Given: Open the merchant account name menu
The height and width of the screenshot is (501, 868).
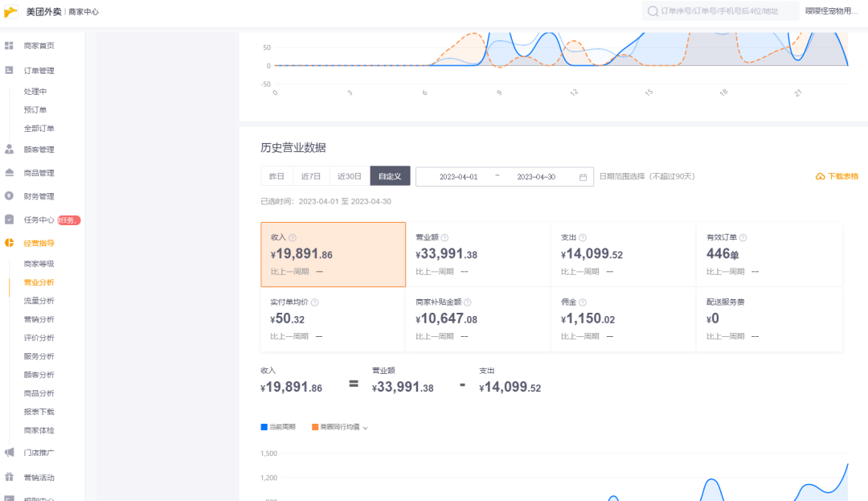Looking at the screenshot, I should point(832,11).
